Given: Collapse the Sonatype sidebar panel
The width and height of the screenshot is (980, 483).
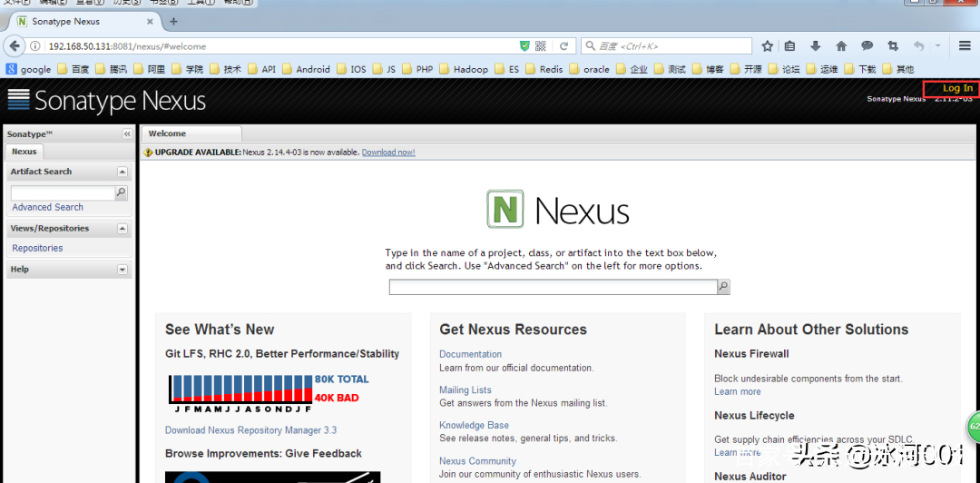Looking at the screenshot, I should (x=127, y=133).
